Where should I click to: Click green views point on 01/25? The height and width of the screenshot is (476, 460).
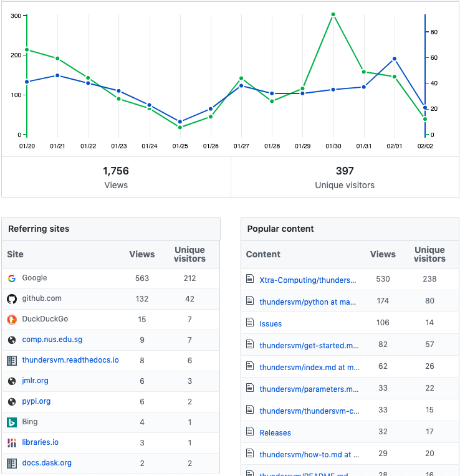(180, 128)
